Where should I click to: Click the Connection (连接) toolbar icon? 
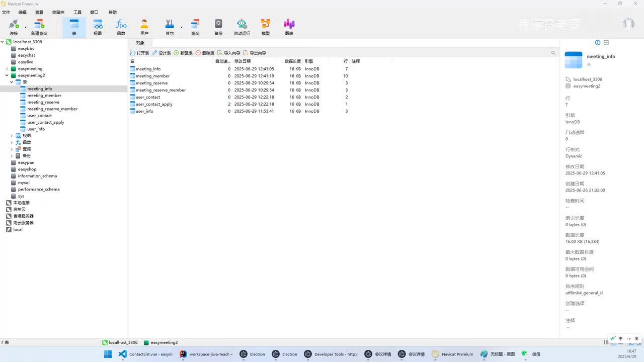pos(14,27)
